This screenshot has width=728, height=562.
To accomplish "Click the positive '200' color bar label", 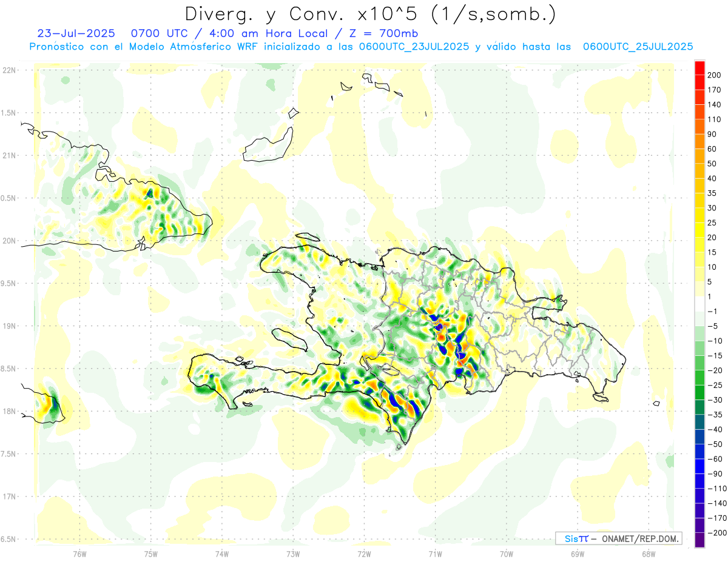I will pos(714,75).
